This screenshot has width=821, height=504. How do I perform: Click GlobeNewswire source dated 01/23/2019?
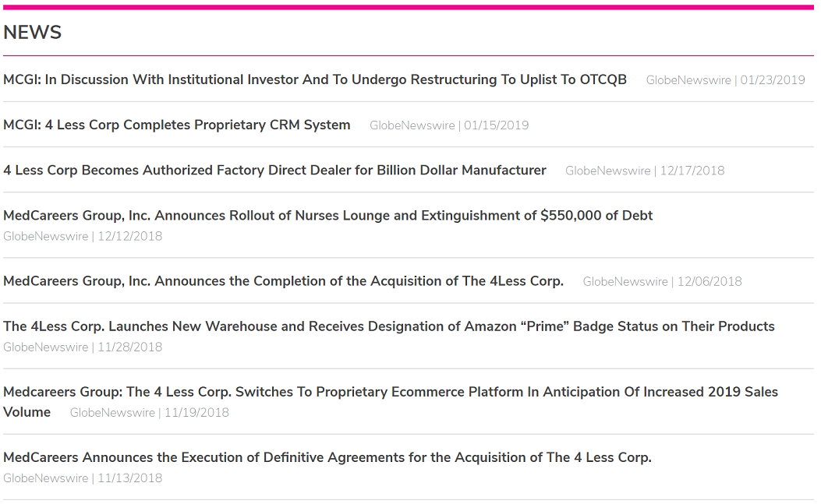[725, 80]
